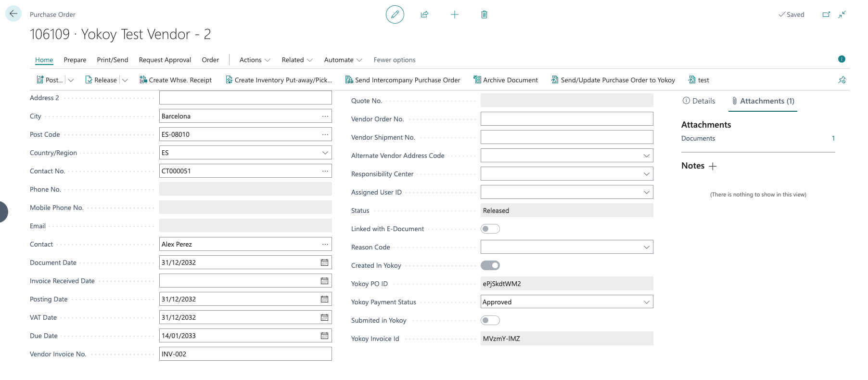The width and height of the screenshot is (868, 380).
Task: Click Send Intercompany Purchase Order
Action: click(403, 80)
